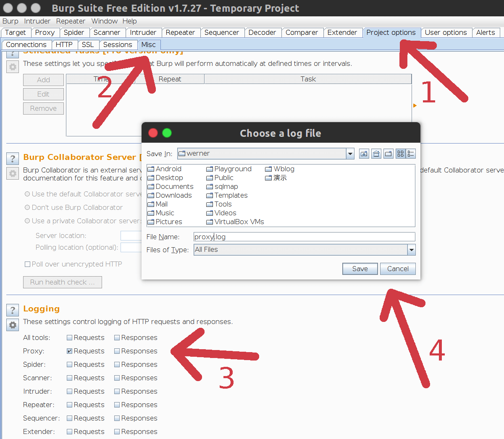The image size is (504, 439).
Task: Cancel the log file dialog
Action: click(x=397, y=269)
